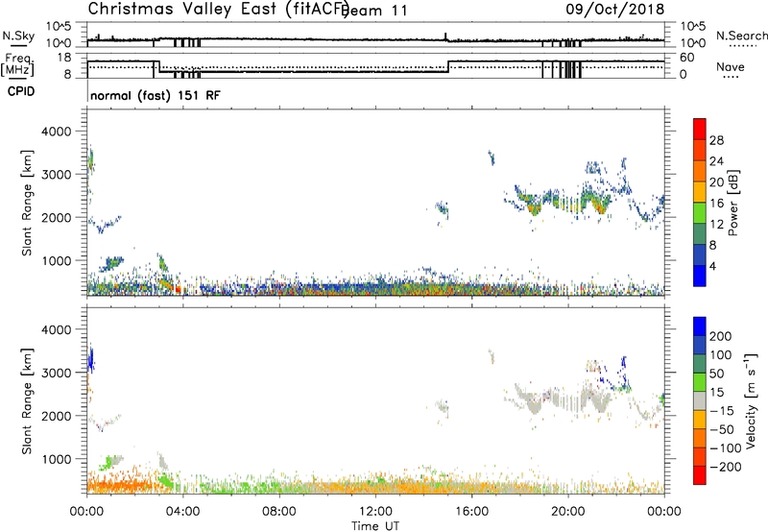
Task: Click the 'Beam 11' label
Action: (x=374, y=11)
